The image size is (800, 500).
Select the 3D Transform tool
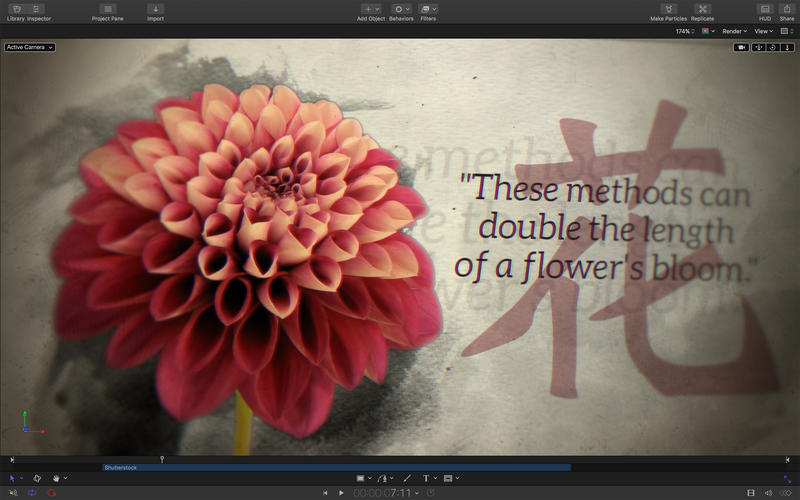[37, 478]
